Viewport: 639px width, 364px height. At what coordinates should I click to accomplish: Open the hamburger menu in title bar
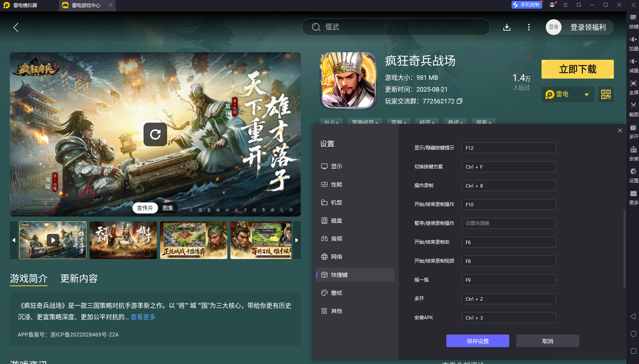pos(565,5)
